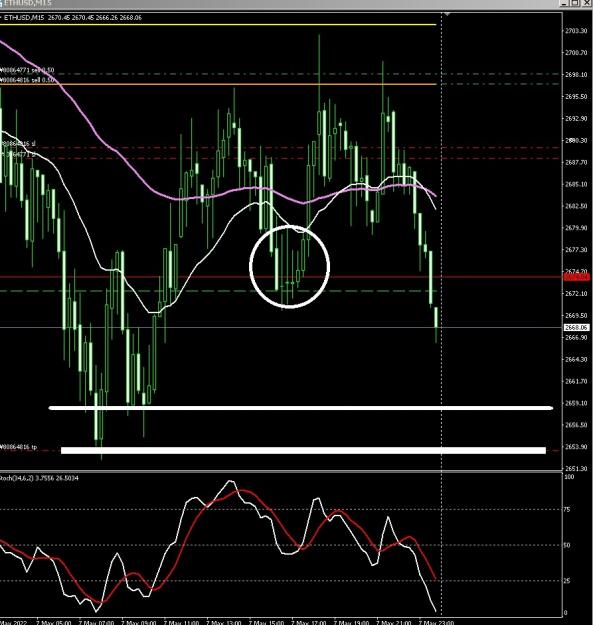Select the solid red horizontal price line
Screen dimensions: 593x625
[x=281, y=277]
